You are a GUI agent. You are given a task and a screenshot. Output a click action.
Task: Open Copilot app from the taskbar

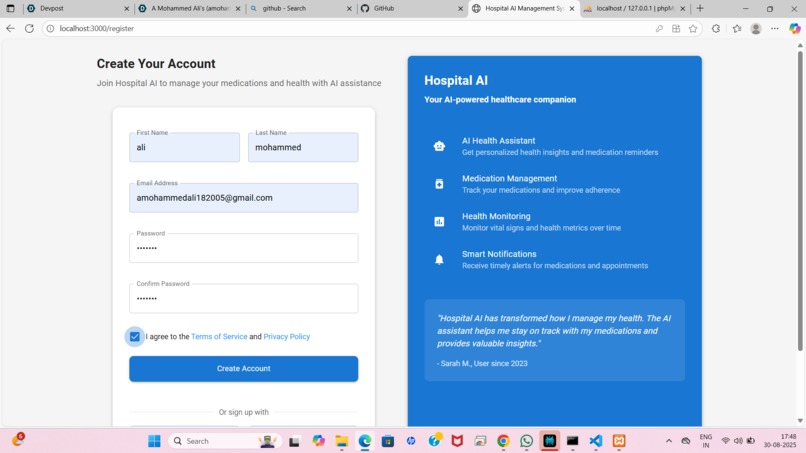click(x=318, y=441)
